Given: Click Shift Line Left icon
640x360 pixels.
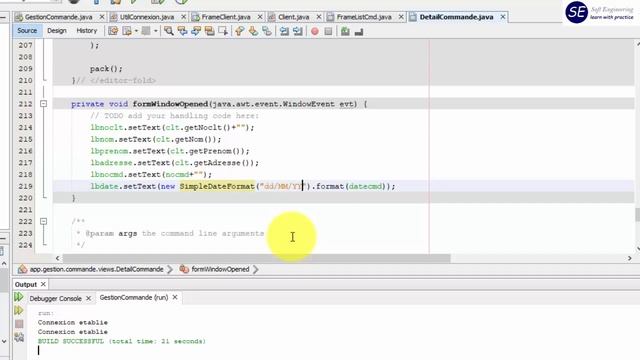Looking at the screenshot, I should tap(284, 31).
